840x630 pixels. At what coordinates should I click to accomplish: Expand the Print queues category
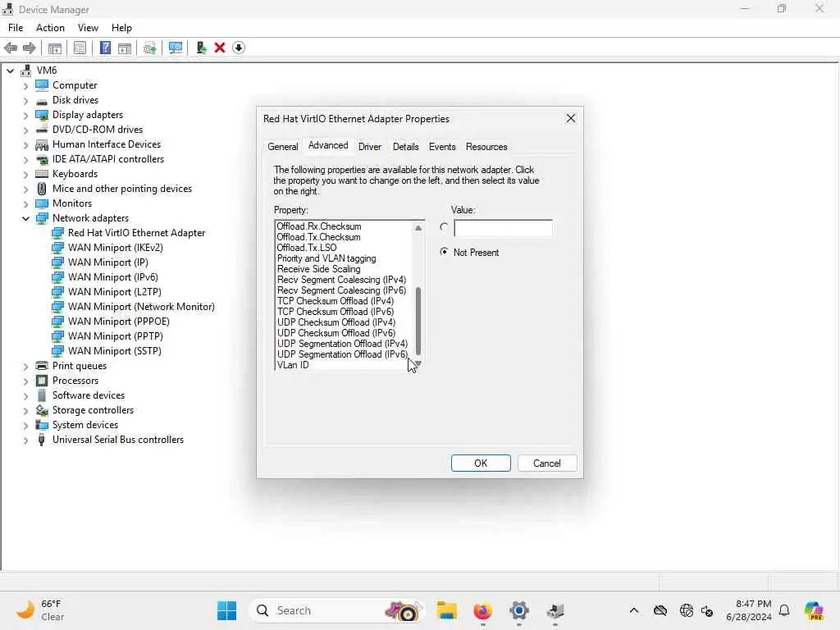pos(25,366)
